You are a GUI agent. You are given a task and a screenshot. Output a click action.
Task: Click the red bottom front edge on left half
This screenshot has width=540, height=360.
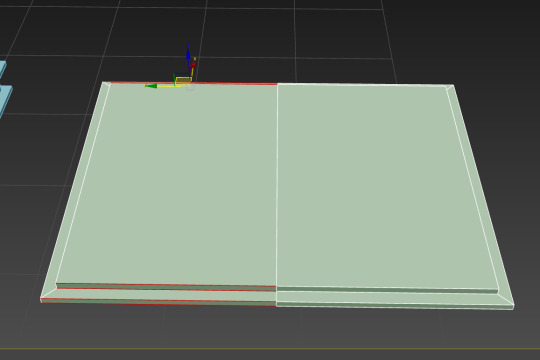(x=158, y=302)
